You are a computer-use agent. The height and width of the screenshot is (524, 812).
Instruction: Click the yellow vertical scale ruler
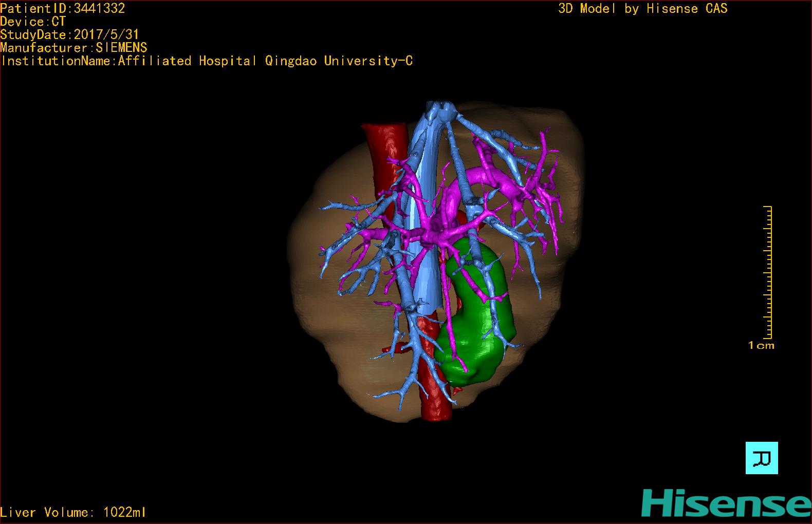pyautogui.click(x=768, y=272)
